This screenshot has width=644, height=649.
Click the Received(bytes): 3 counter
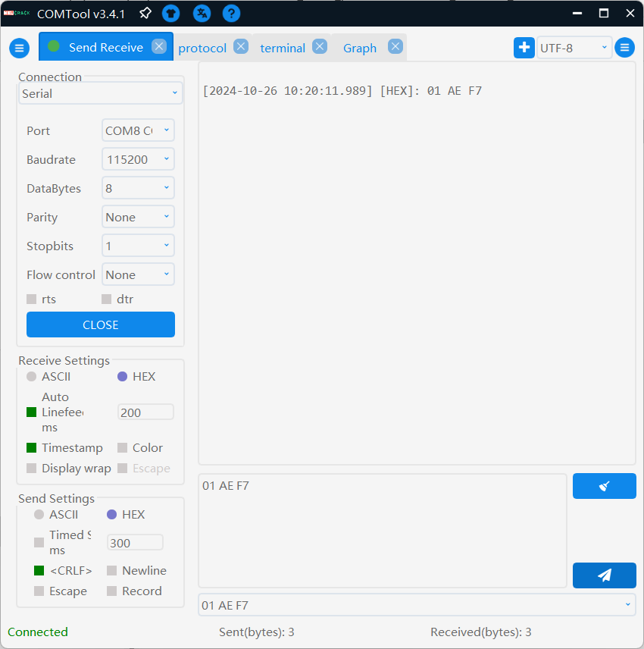click(480, 632)
